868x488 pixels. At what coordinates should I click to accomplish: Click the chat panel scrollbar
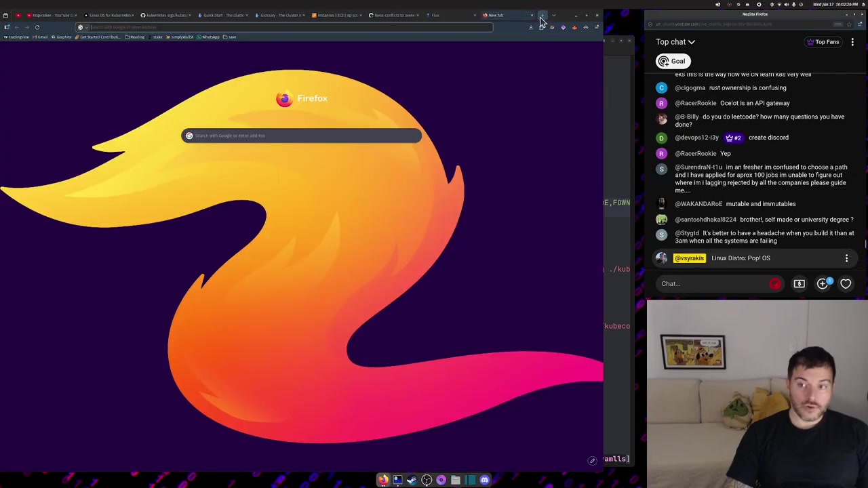click(x=865, y=243)
